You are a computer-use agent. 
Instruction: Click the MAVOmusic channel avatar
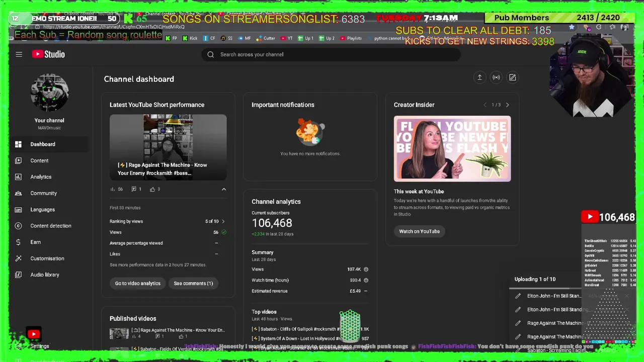[x=49, y=93]
